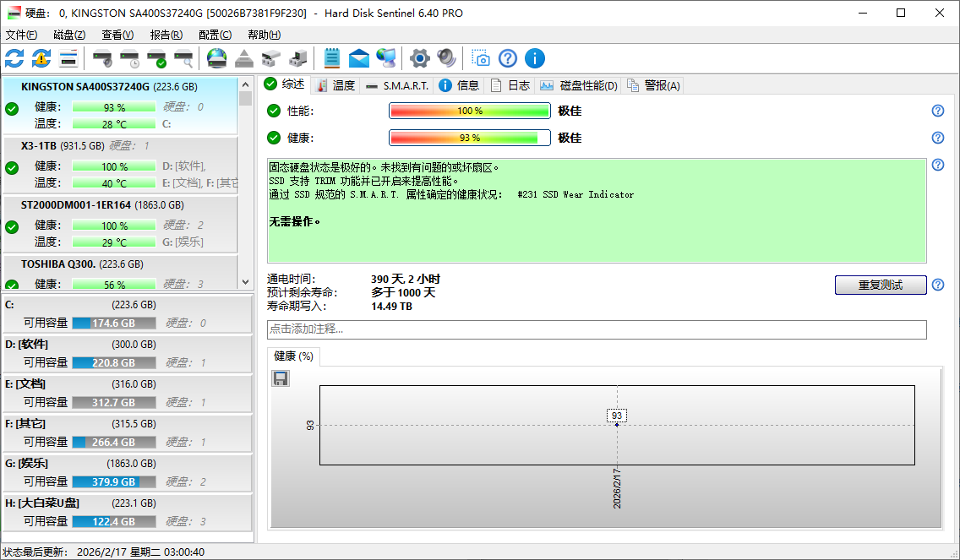
Task: Click the blue refresh arrows toolbar icon
Action: pos(14,58)
